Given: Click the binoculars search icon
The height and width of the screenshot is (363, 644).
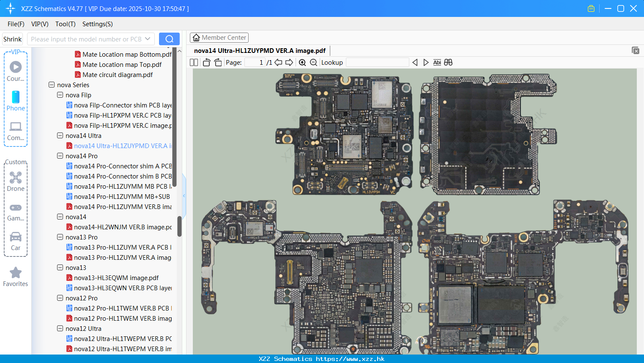Looking at the screenshot, I should coord(448,63).
